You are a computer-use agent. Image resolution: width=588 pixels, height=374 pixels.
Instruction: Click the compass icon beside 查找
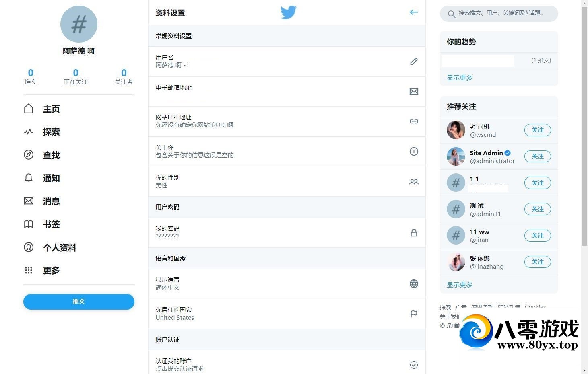(29, 155)
